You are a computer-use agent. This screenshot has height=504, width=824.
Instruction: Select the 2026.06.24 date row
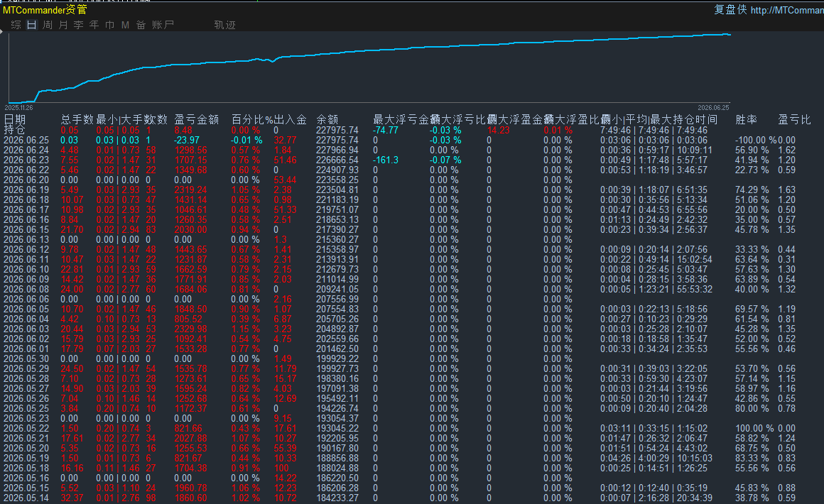pyautogui.click(x=26, y=150)
